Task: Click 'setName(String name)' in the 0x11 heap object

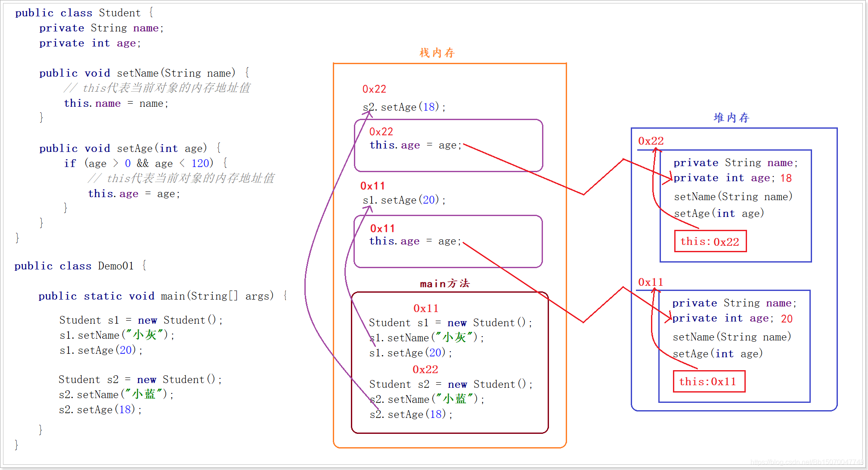Action: point(732,337)
